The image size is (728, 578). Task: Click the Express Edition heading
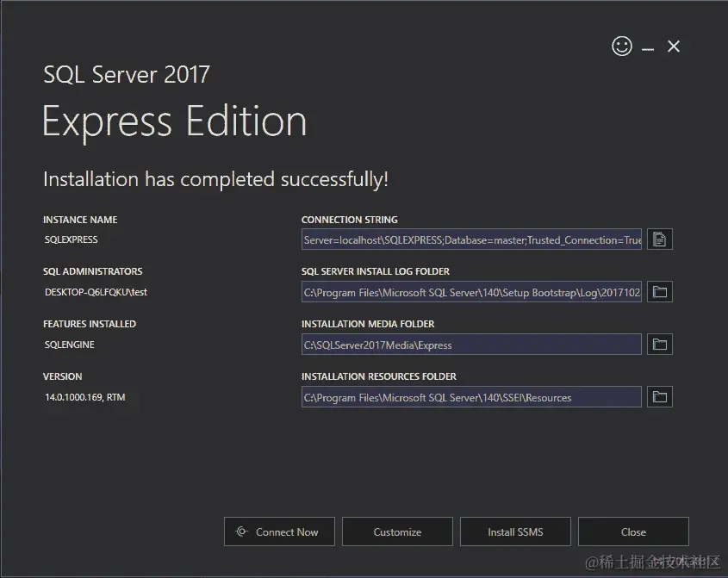tap(175, 122)
